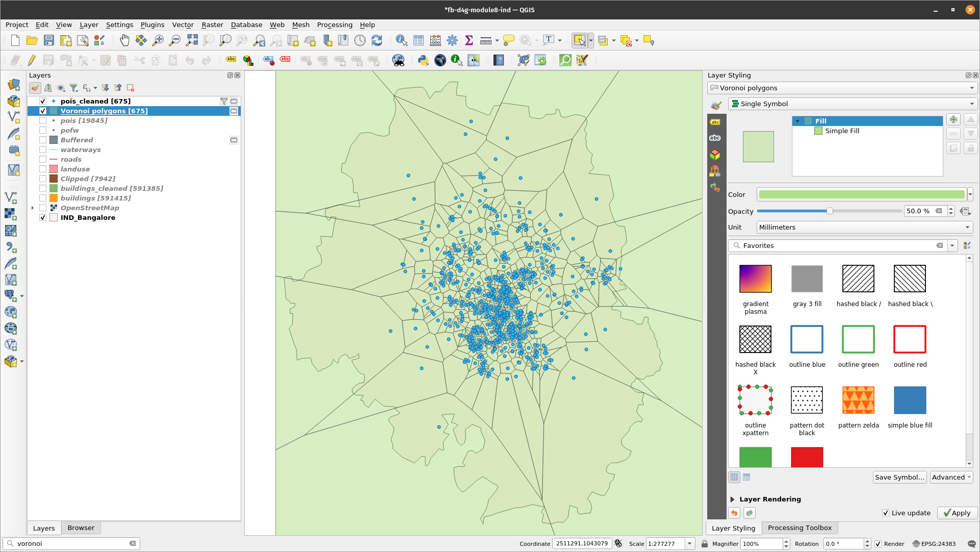Screen dimensions: 980x552
Task: Click the Help question mark icon
Action: [x=499, y=60]
